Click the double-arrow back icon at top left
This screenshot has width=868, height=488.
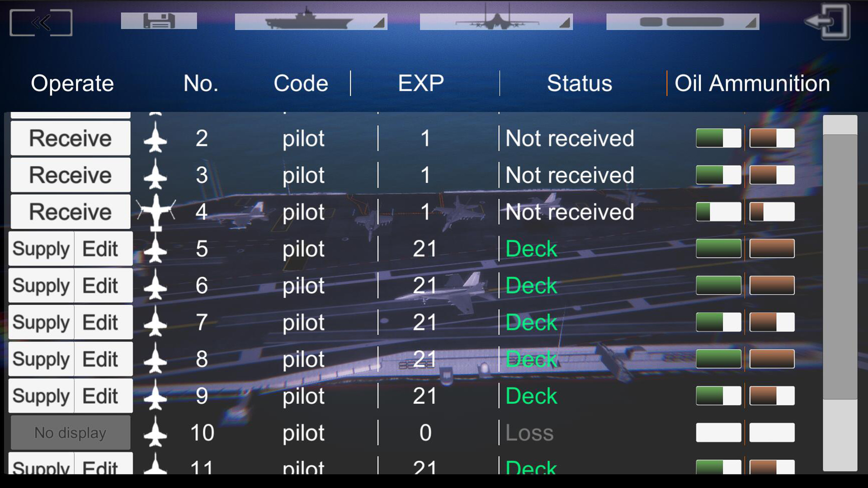pyautogui.click(x=41, y=21)
